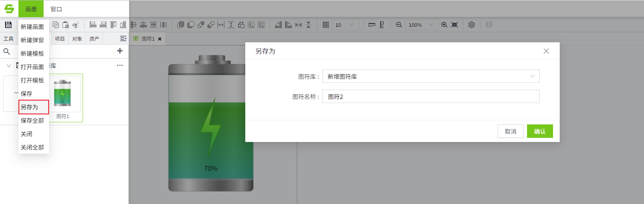This screenshot has width=644, height=204.
Task: Open the 图符库 dropdown in dialog
Action: [x=431, y=76]
